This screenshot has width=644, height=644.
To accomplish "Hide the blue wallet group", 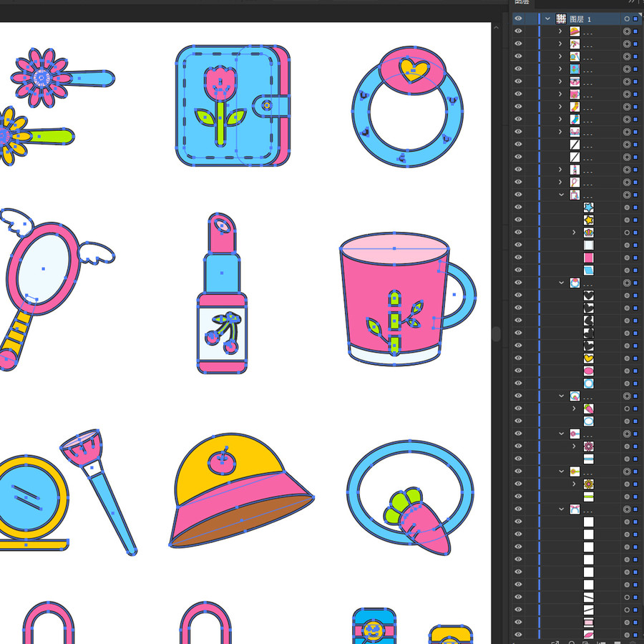I will (518, 69).
